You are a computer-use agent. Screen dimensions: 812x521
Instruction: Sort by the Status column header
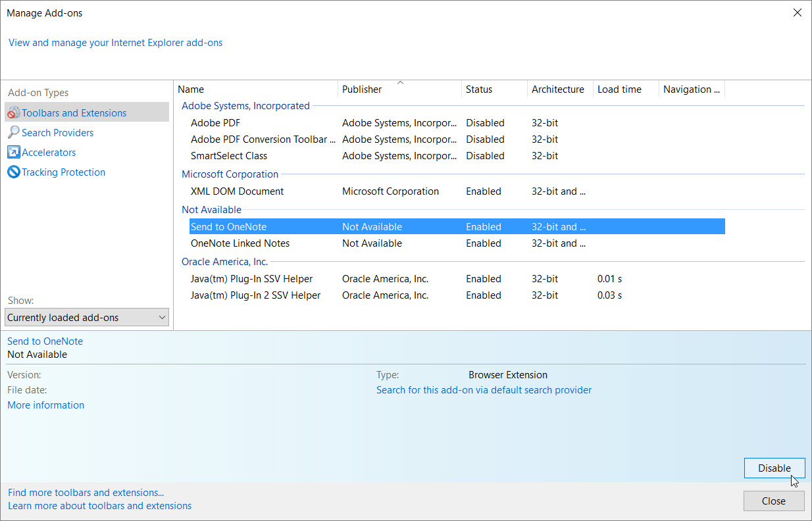click(x=494, y=89)
